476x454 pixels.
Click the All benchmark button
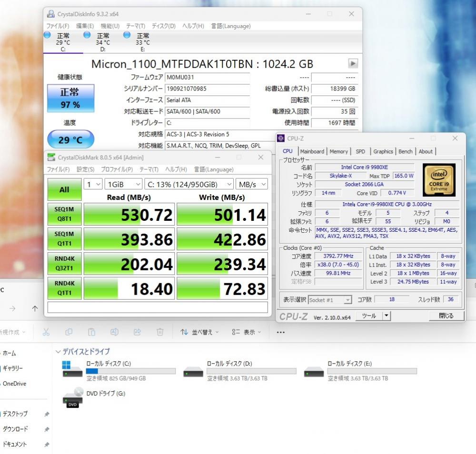pyautogui.click(x=64, y=189)
